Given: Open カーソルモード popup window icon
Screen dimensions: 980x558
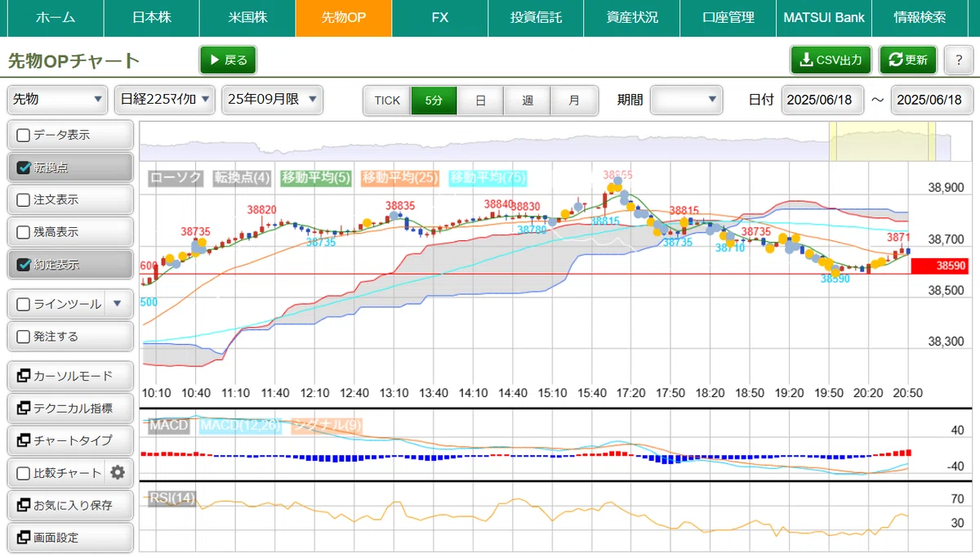Looking at the screenshot, I should click(23, 376).
